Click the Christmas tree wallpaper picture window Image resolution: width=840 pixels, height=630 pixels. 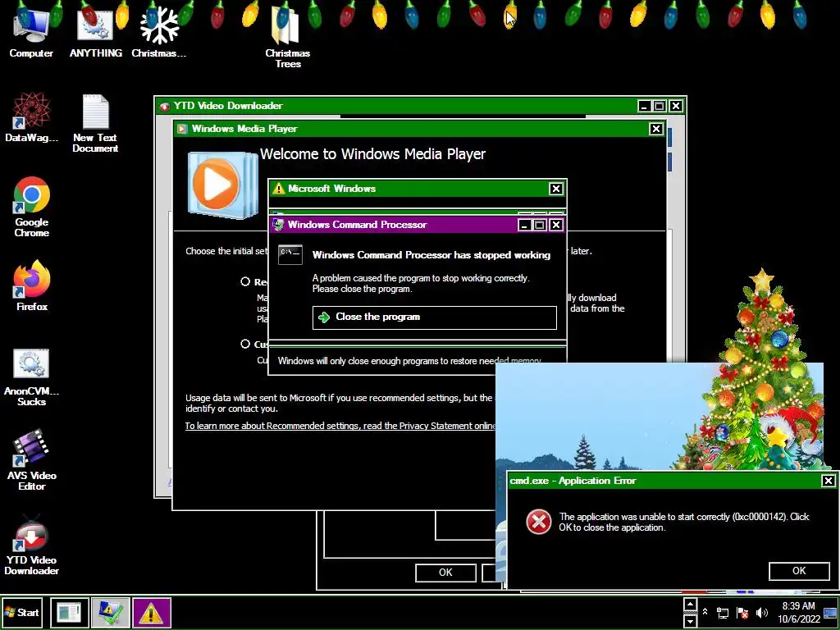click(659, 417)
